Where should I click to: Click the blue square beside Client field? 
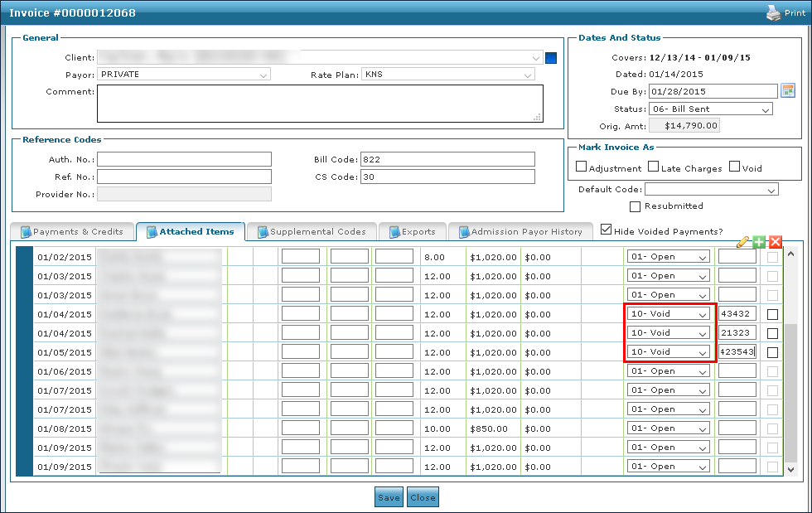(x=551, y=58)
